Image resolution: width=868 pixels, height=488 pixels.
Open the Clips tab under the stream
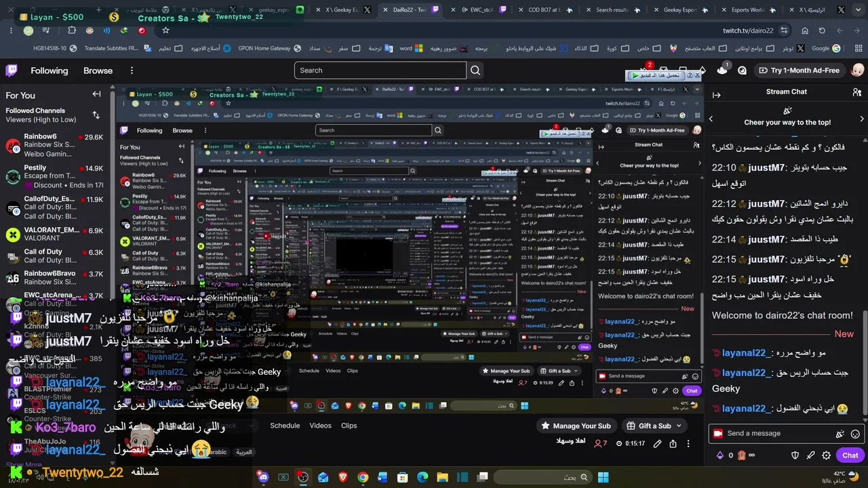349,426
